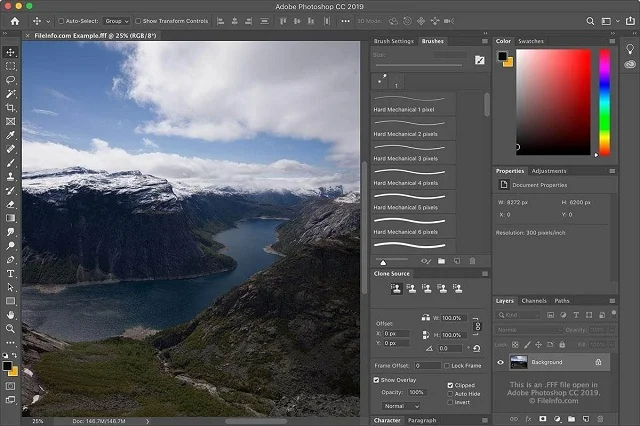Add a layer mask

pos(542,419)
